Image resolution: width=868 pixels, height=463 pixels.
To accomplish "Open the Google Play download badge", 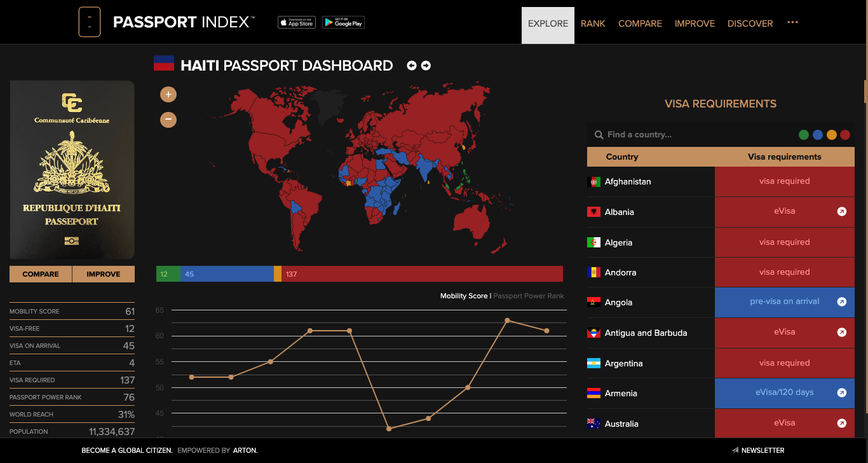I will (x=343, y=22).
